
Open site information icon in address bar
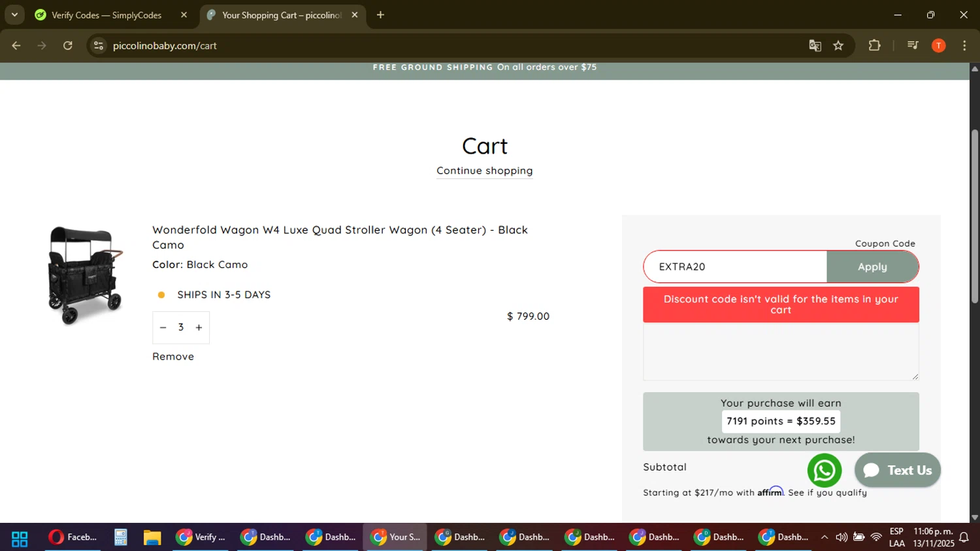[x=99, y=46]
